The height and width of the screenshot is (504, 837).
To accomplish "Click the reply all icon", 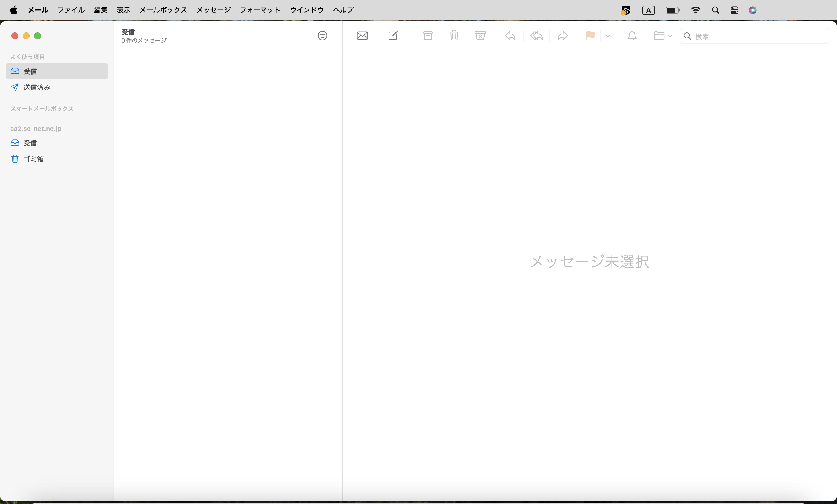I will pyautogui.click(x=536, y=36).
